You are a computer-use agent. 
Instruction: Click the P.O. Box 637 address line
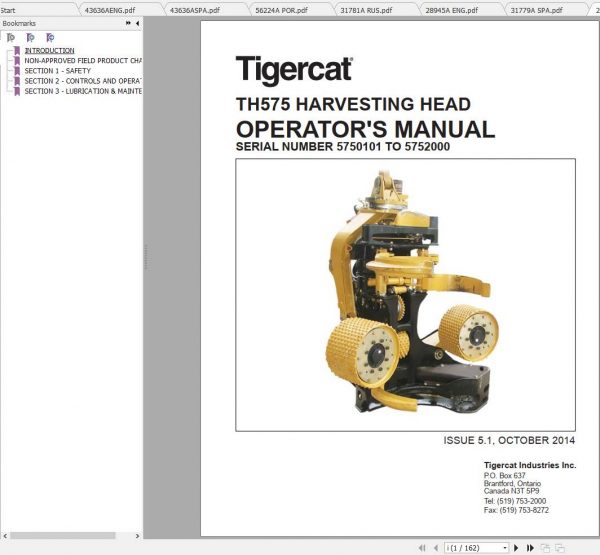pos(504,475)
